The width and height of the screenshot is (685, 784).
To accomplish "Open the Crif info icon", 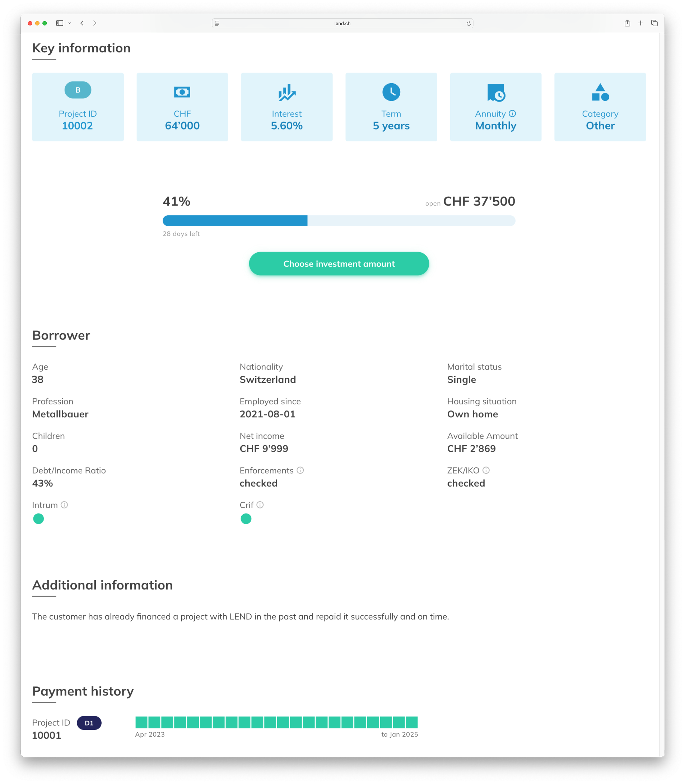I will pos(260,505).
